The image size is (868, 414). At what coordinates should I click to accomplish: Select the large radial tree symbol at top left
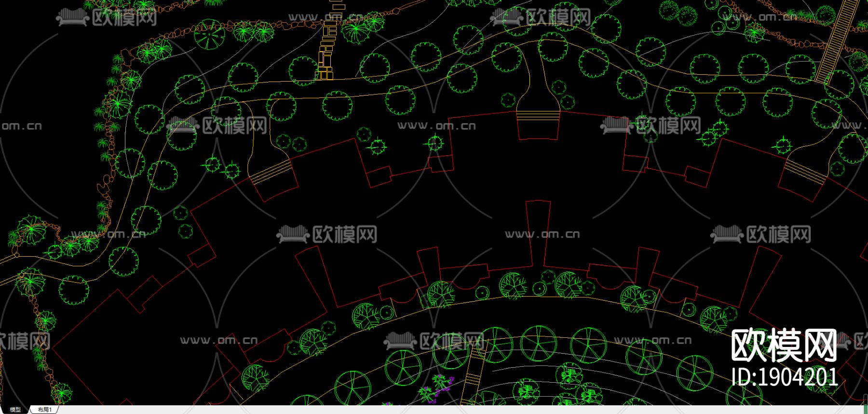pyautogui.click(x=209, y=35)
